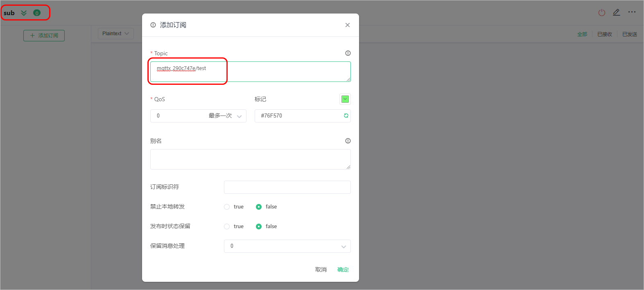Select false for 禁止本地转发
The width and height of the screenshot is (644, 290).
point(267,207)
